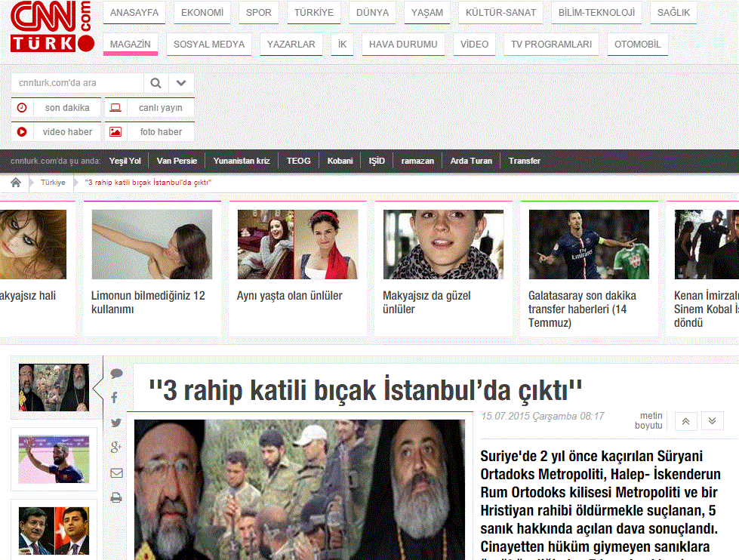
Task: Open the MAGAZİN menu tab
Action: point(131,45)
